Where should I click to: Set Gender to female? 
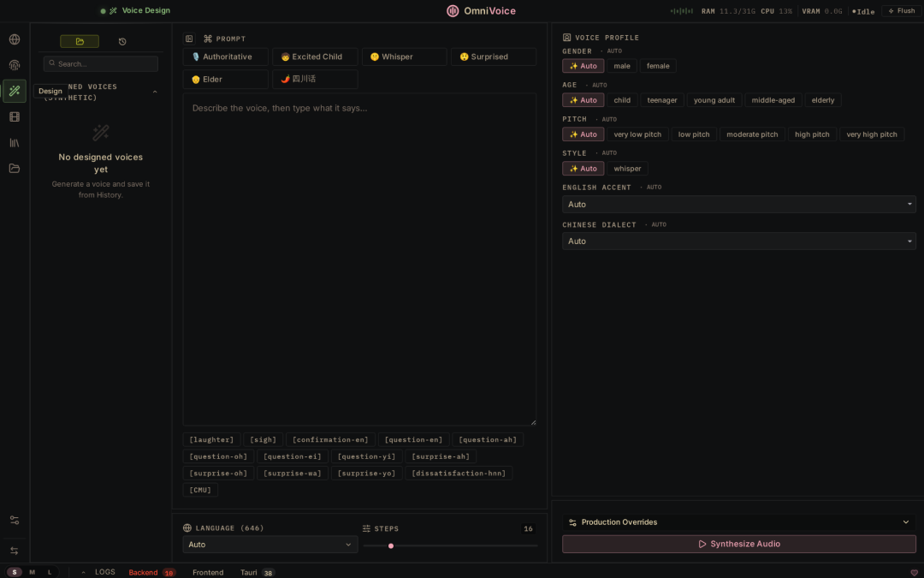tap(658, 66)
